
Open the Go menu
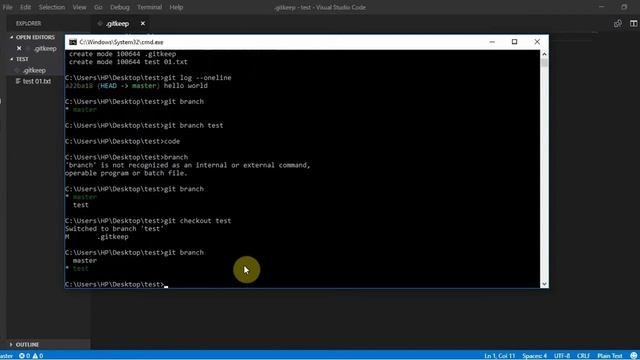point(98,7)
